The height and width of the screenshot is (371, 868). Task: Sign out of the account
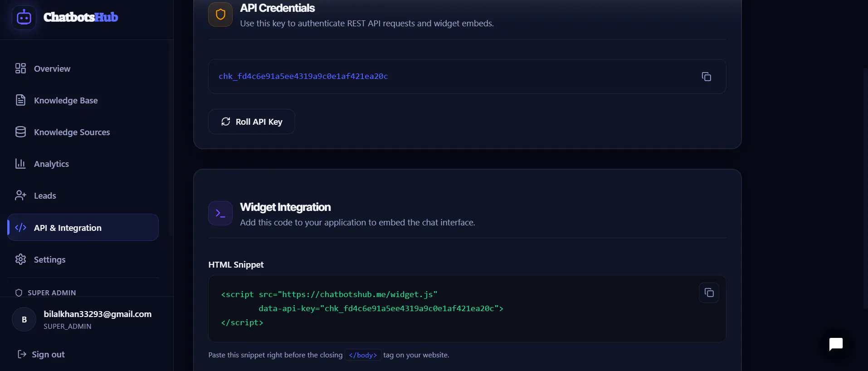[x=41, y=354]
